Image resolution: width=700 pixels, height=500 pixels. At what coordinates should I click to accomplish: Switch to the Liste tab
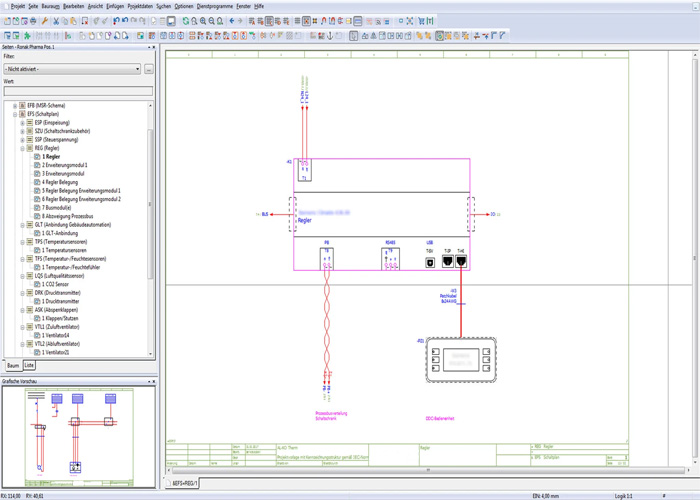pos(29,366)
